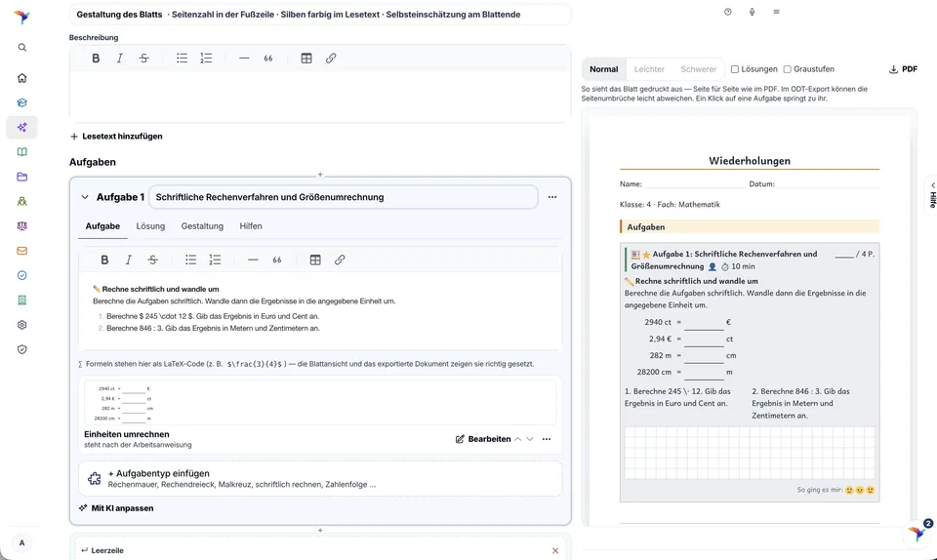
Task: Download the worksheet as PDF
Action: pyautogui.click(x=903, y=69)
